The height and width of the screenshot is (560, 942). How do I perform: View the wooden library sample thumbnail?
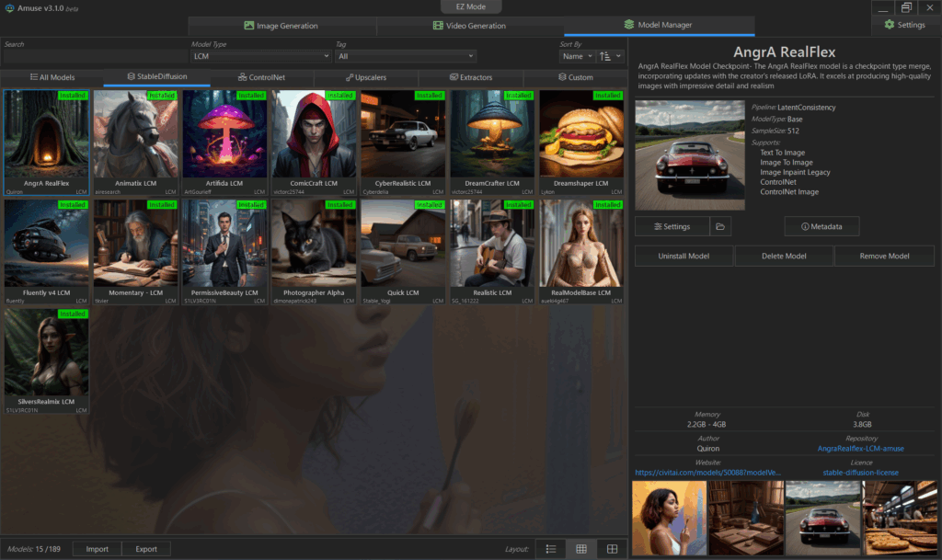point(746,518)
